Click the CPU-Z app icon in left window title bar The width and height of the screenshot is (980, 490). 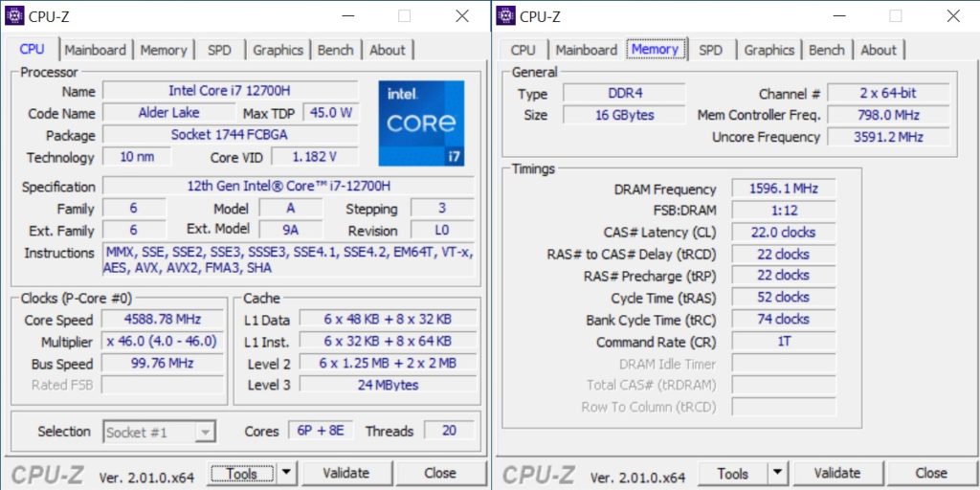pyautogui.click(x=14, y=16)
